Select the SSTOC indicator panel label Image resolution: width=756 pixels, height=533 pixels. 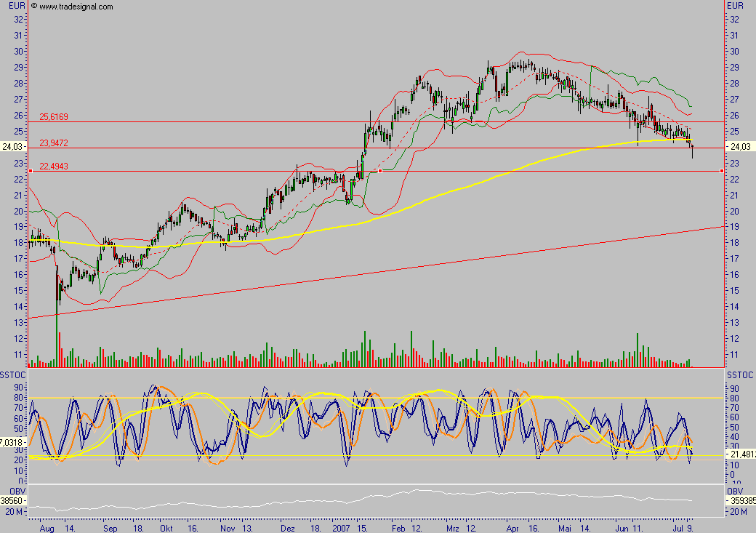pyautogui.click(x=11, y=372)
